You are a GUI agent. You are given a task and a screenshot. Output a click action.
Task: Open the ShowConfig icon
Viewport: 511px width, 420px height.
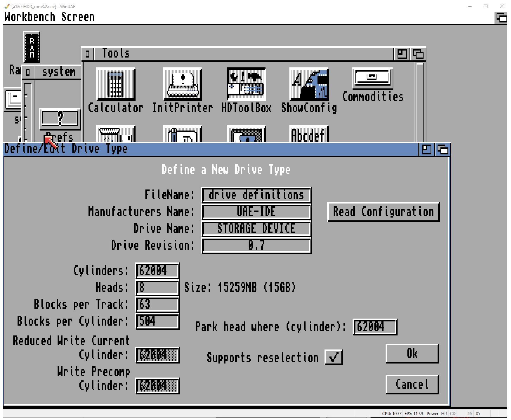coord(309,84)
